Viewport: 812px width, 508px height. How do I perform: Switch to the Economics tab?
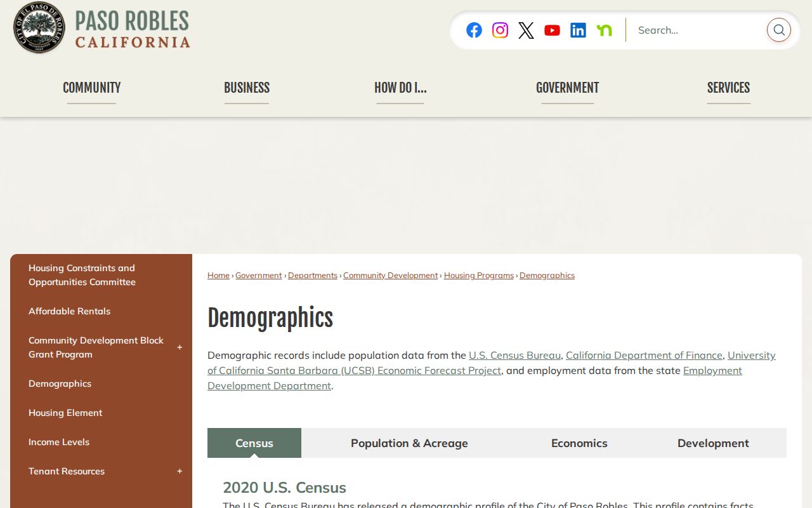(579, 443)
